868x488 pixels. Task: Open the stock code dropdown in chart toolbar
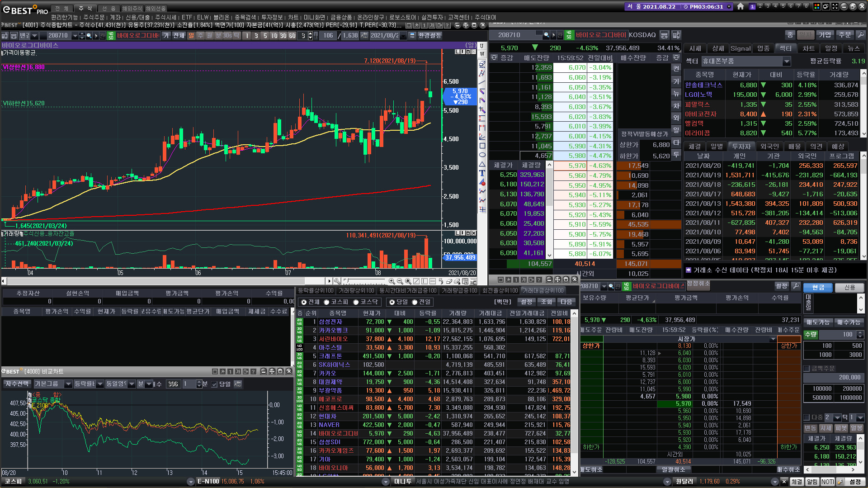point(75,35)
